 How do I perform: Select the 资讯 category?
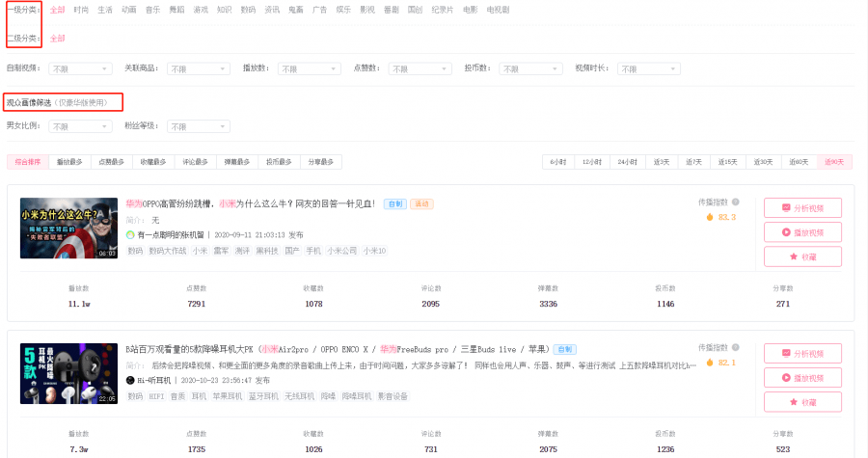tap(272, 10)
